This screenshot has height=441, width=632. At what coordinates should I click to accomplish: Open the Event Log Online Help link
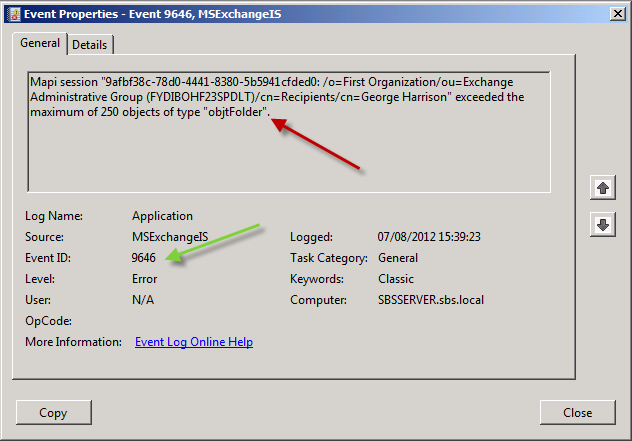point(194,342)
